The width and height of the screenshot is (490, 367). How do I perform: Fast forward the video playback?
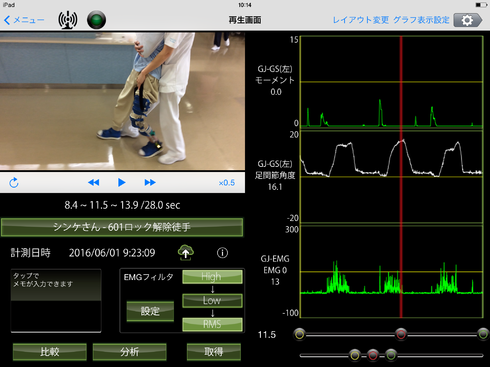[150, 182]
